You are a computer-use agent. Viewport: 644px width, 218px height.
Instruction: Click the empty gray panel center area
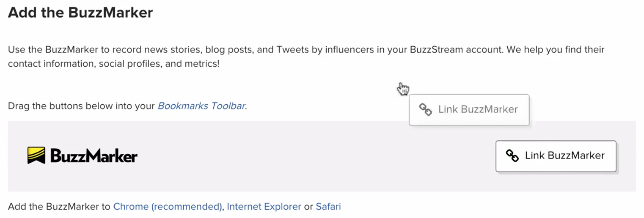[314, 156]
